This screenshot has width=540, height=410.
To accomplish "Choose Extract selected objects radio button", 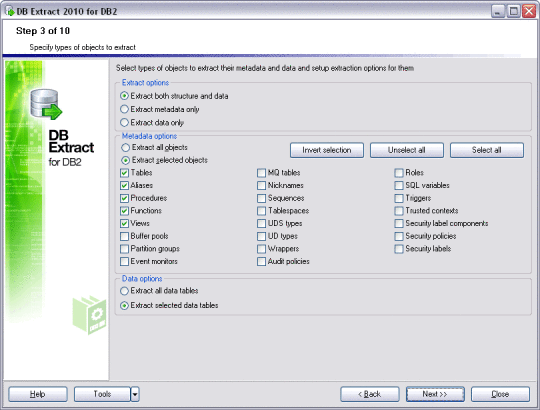I will [x=126, y=160].
